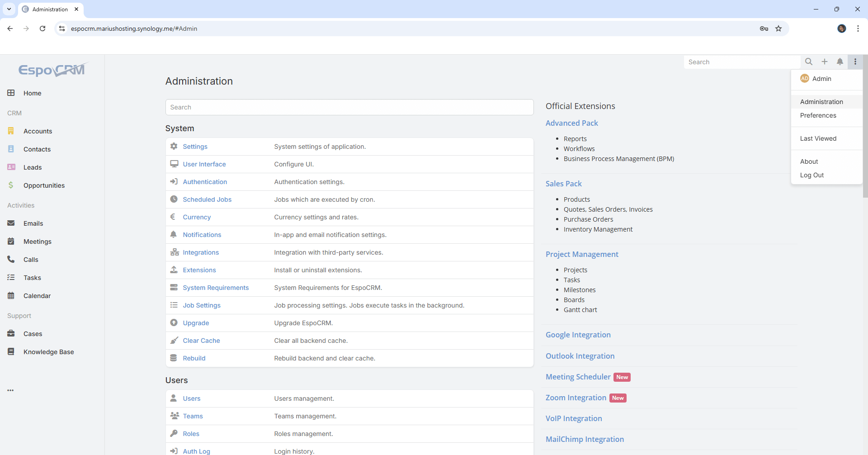Viewport: 868px width, 455px height.
Task: Click the global Search field in top bar
Action: tap(742, 62)
